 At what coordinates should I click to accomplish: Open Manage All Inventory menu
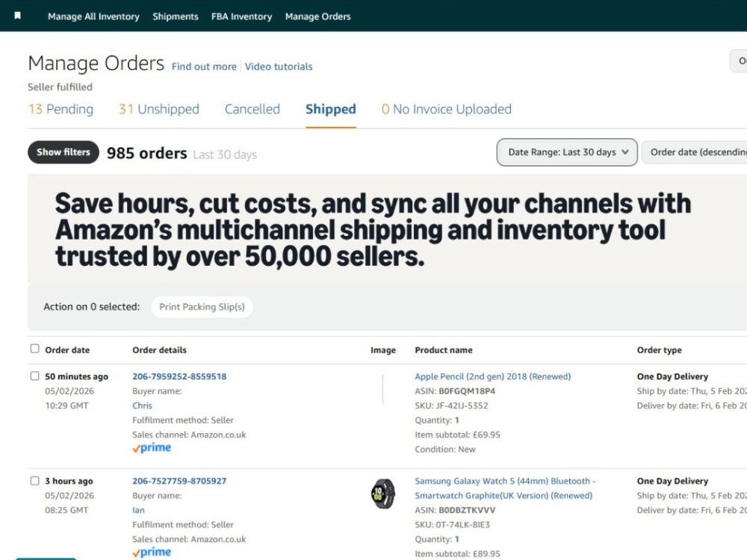click(93, 16)
